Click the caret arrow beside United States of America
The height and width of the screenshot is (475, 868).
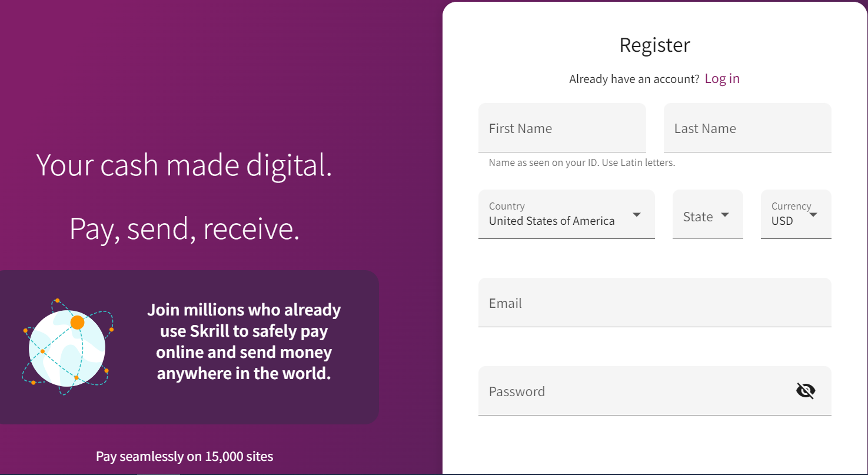[x=637, y=215]
